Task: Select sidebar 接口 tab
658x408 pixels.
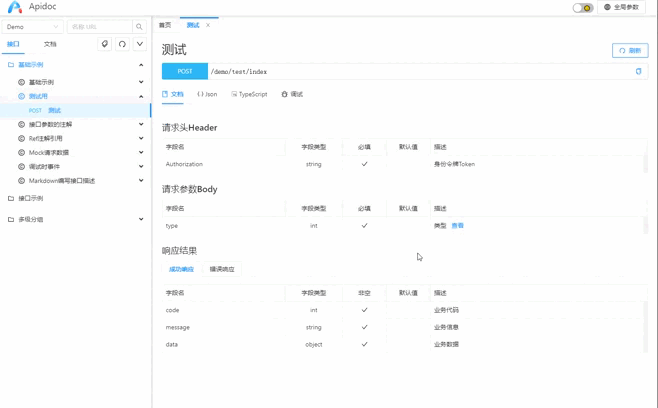Action: [13, 44]
